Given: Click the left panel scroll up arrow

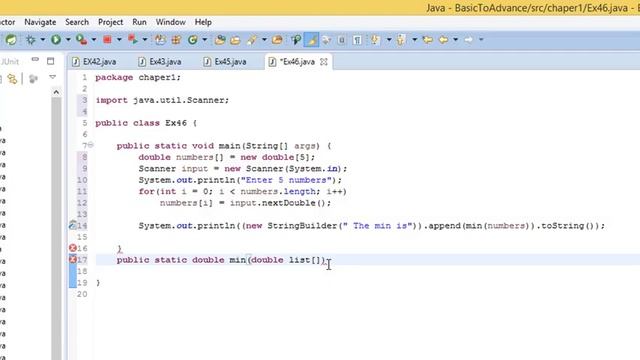Looking at the screenshot, I should (x=56, y=92).
